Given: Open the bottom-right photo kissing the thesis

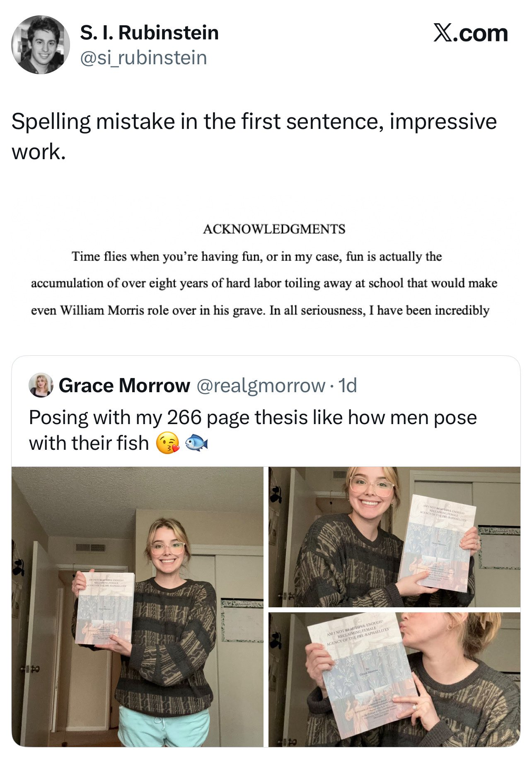Looking at the screenshot, I should 394,680.
